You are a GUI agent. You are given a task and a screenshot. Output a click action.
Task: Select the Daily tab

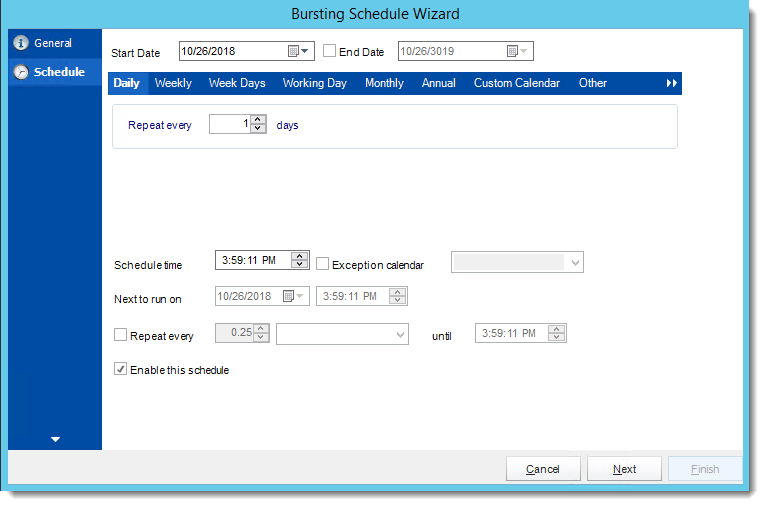pyautogui.click(x=127, y=83)
